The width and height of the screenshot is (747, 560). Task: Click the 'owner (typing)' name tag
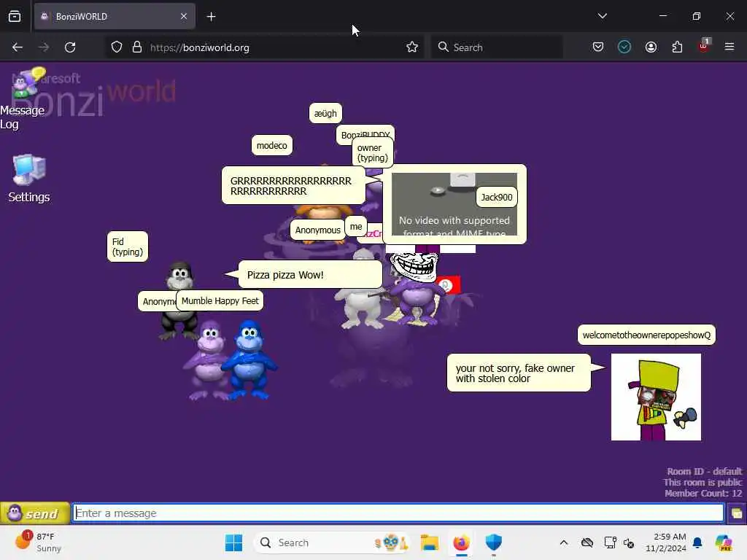[373, 153]
